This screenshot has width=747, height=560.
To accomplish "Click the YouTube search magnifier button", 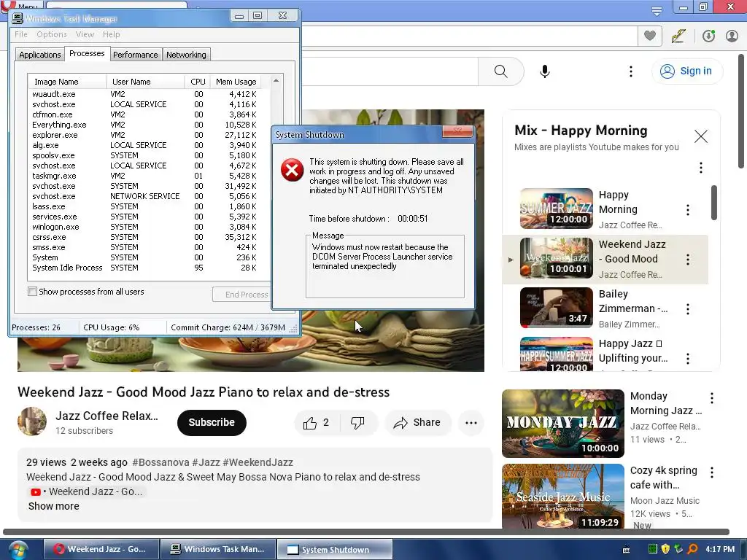I will 500,71.
